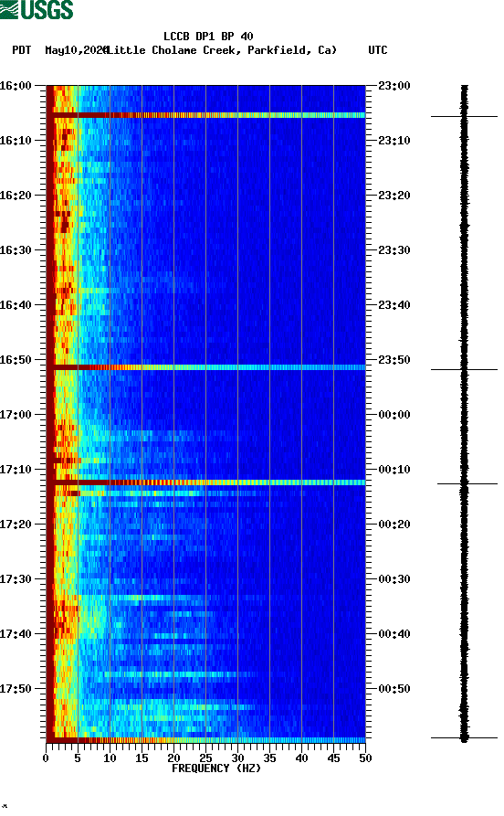This screenshot has width=504, height=816.
Task: Click the seismogram event tick near 00:10 UTC
Action: pos(467,483)
